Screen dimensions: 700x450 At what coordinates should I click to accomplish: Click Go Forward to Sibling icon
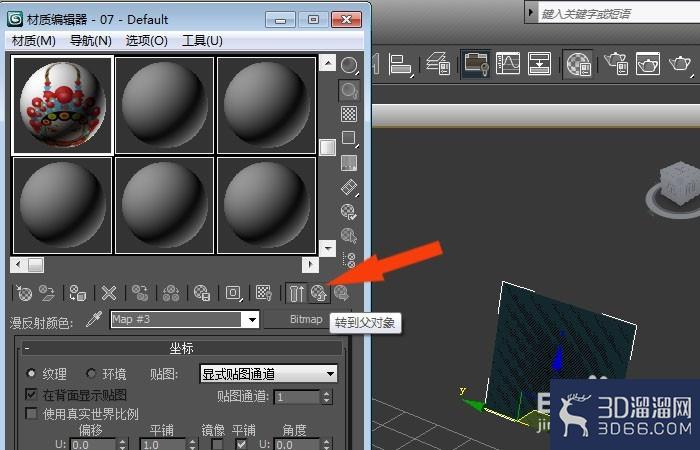342,293
